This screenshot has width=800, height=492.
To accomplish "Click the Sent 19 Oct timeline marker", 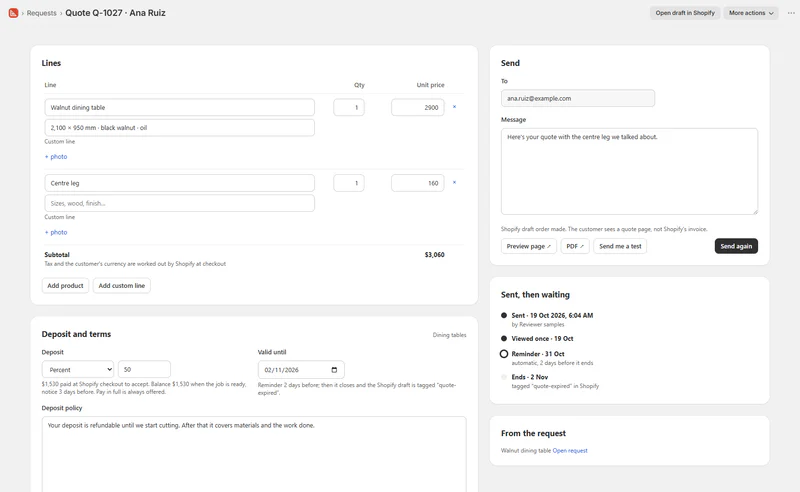I will pyautogui.click(x=504, y=315).
